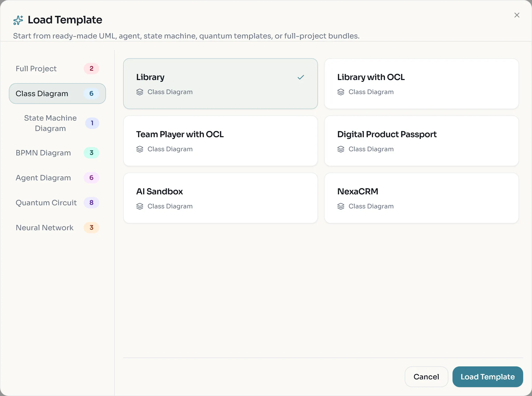The image size is (532, 396).
Task: Select the NexaCRM template card
Action: pos(421,198)
